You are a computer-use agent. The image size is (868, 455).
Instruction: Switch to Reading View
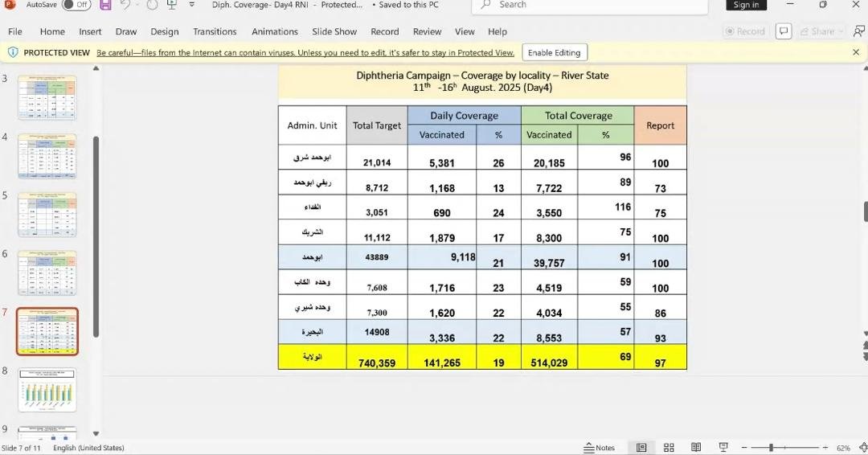(x=696, y=448)
